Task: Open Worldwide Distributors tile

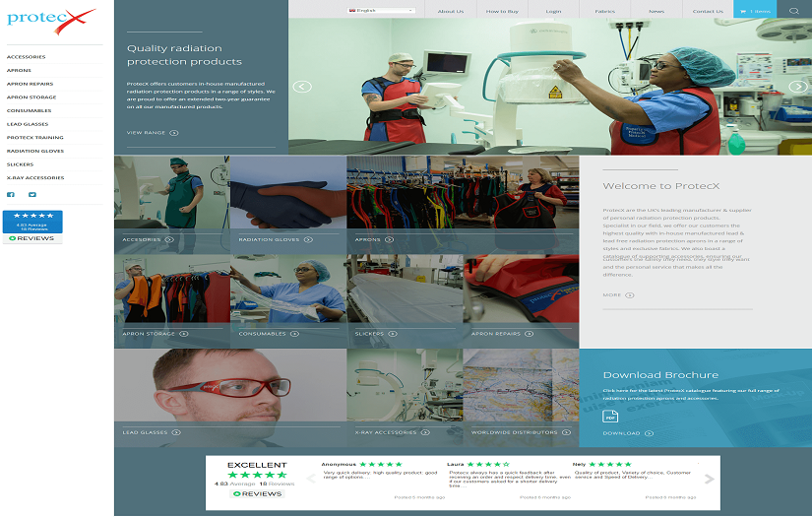Action: point(521,397)
